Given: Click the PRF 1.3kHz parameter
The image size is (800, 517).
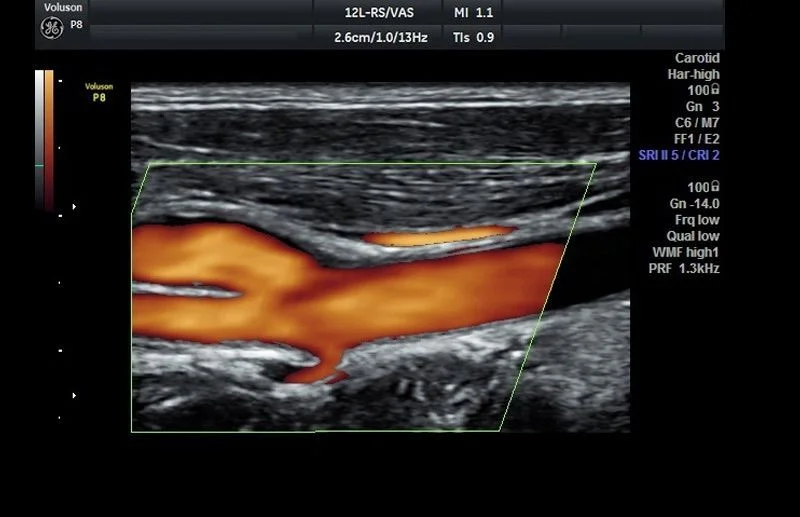Looking at the screenshot, I should pos(684,268).
